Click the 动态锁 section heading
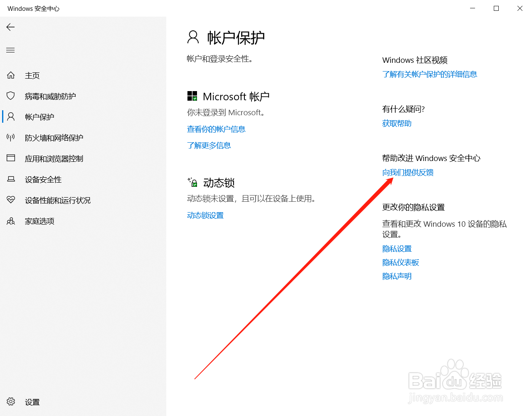 (x=219, y=183)
